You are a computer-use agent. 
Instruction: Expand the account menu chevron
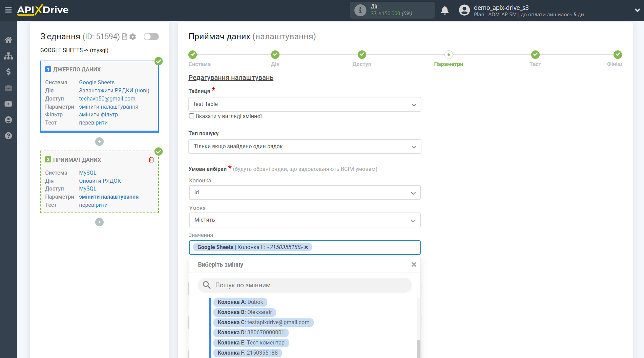tap(637, 10)
